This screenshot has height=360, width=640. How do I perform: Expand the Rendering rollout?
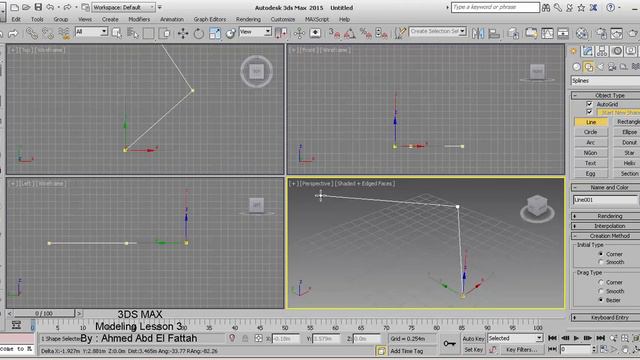tap(606, 216)
